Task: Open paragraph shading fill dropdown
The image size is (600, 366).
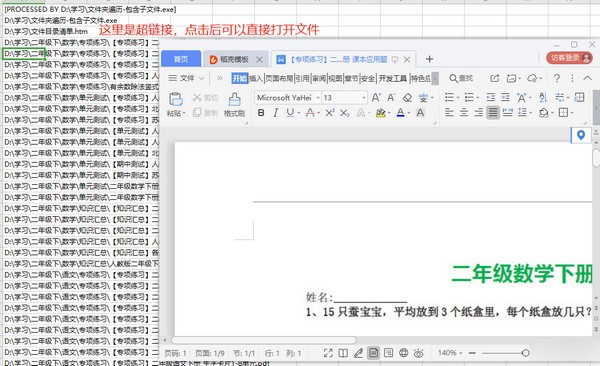Action: pyautogui.click(x=551, y=113)
